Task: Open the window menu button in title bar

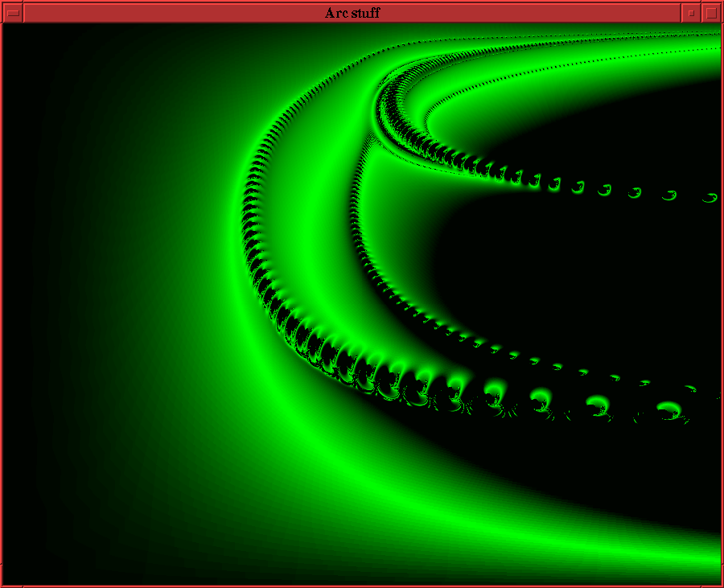Action: (13, 13)
